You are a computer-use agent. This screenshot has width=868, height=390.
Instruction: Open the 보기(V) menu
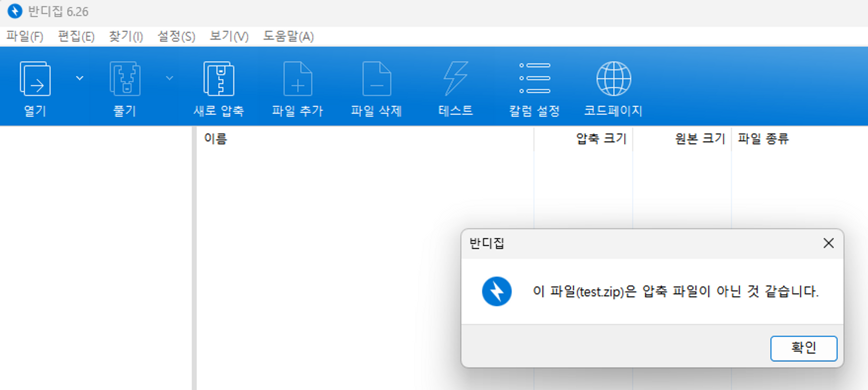click(229, 36)
